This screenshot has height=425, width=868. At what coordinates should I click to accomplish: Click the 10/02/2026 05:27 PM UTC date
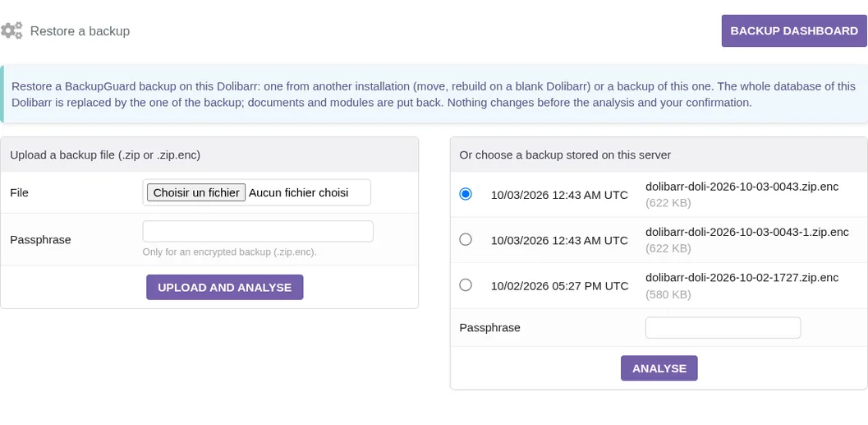(560, 286)
